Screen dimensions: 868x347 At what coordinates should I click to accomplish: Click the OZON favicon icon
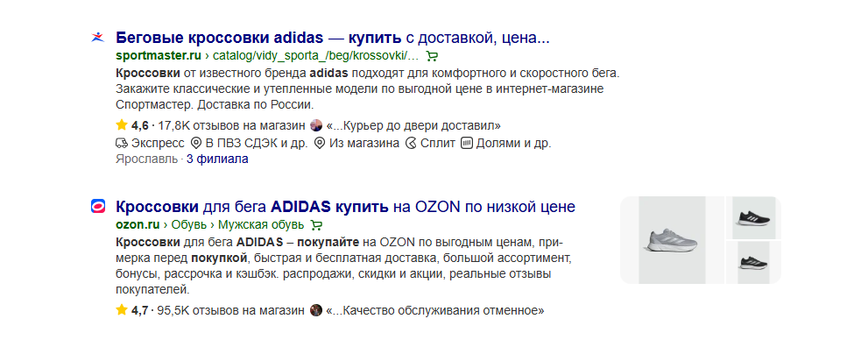(97, 207)
